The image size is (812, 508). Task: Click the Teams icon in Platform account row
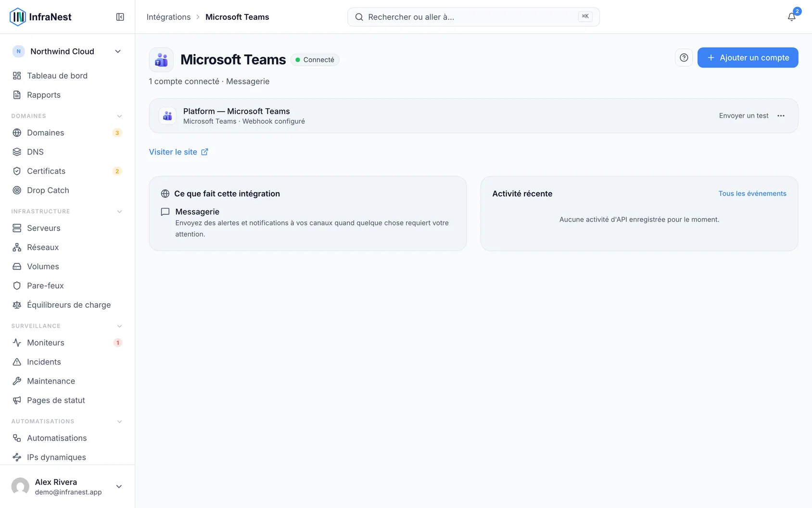(167, 116)
